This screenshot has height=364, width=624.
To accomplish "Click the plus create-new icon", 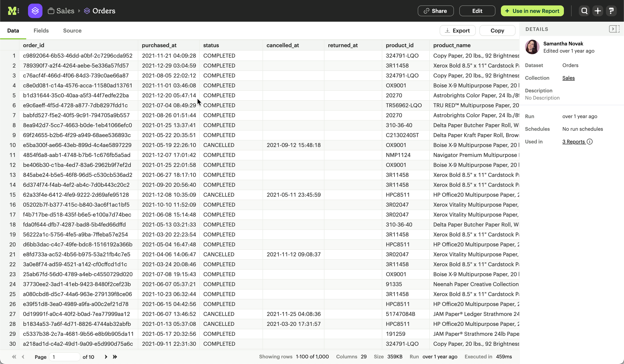I will [598, 11].
